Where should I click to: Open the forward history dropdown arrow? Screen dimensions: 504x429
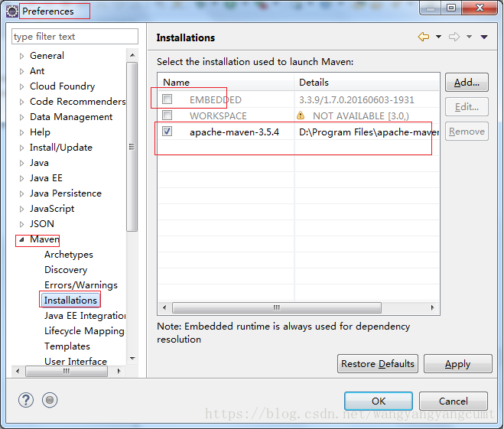(x=469, y=37)
